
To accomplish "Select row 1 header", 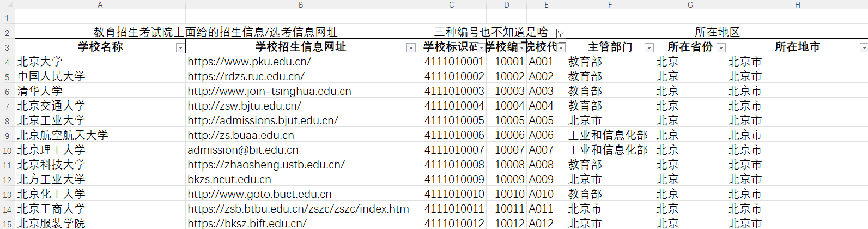I will point(7,17).
